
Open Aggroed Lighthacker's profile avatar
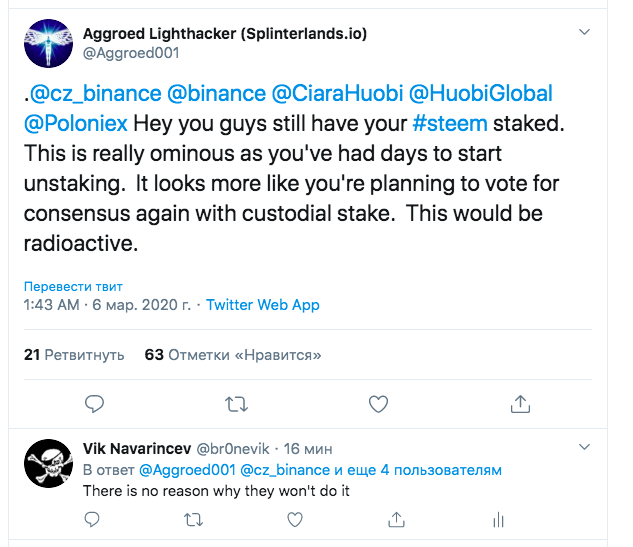click(48, 43)
